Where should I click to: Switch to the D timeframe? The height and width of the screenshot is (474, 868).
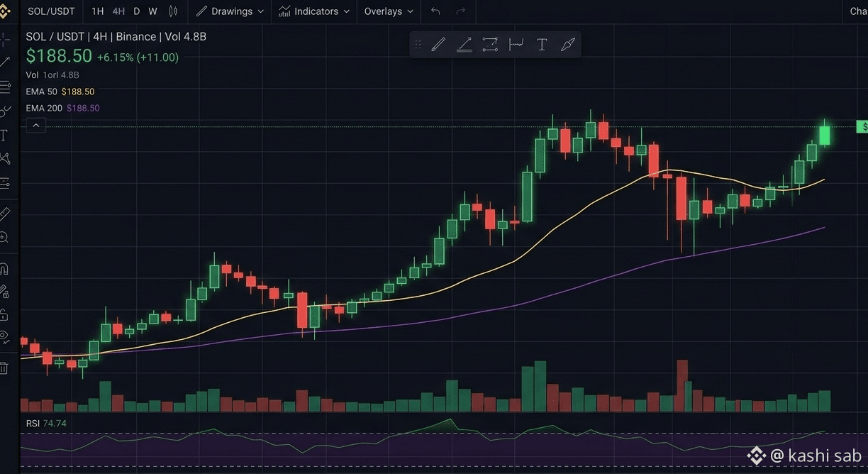(137, 11)
